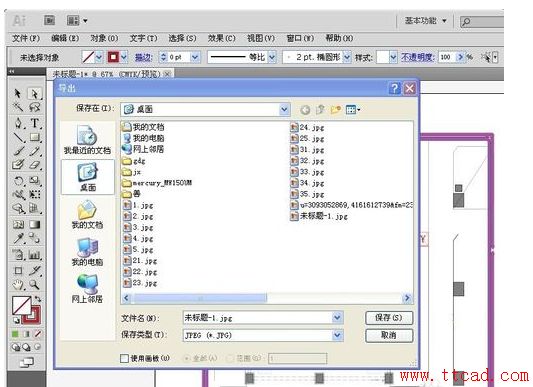Click the search field at top right
533x387 pixels.
(482, 21)
